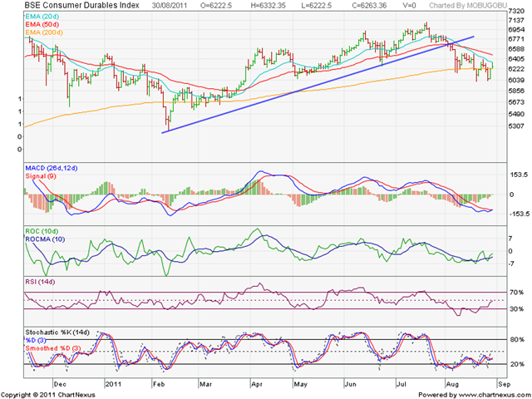Click the 'May' month label
The width and height of the screenshot is (532, 399).
[301, 384]
